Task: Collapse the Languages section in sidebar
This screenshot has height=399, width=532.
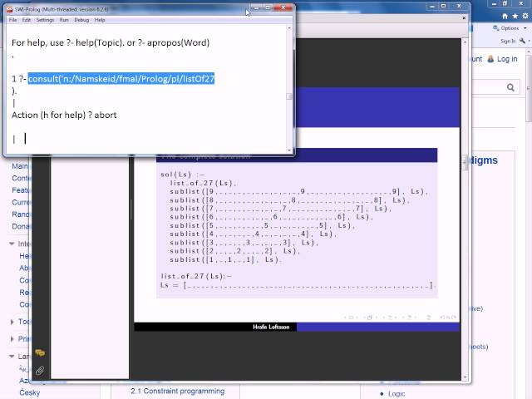Action: (x=12, y=357)
